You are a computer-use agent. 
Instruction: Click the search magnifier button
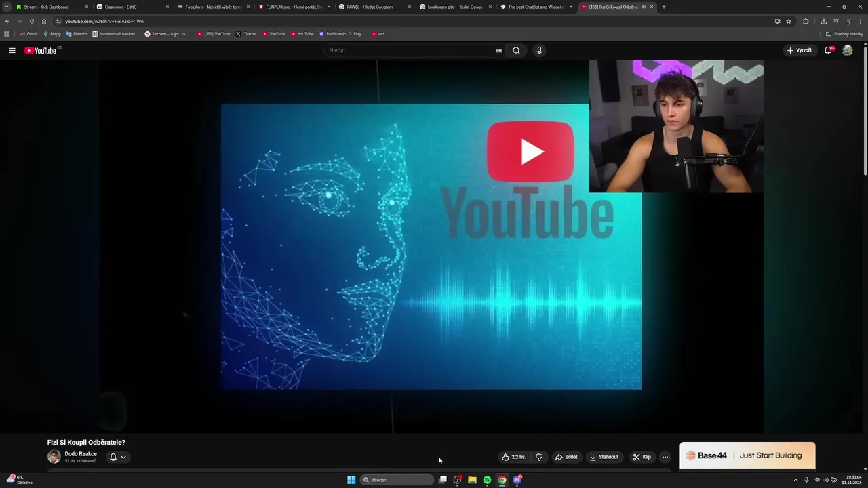[x=516, y=50]
